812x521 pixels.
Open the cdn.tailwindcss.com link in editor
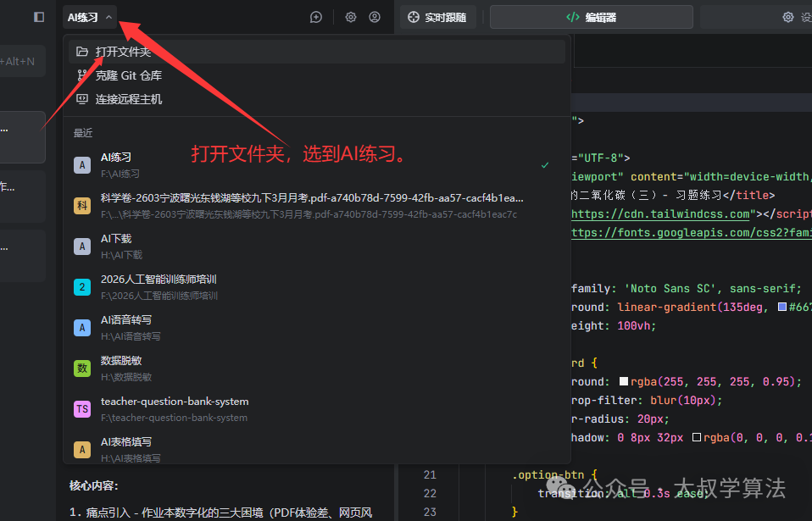(x=660, y=213)
